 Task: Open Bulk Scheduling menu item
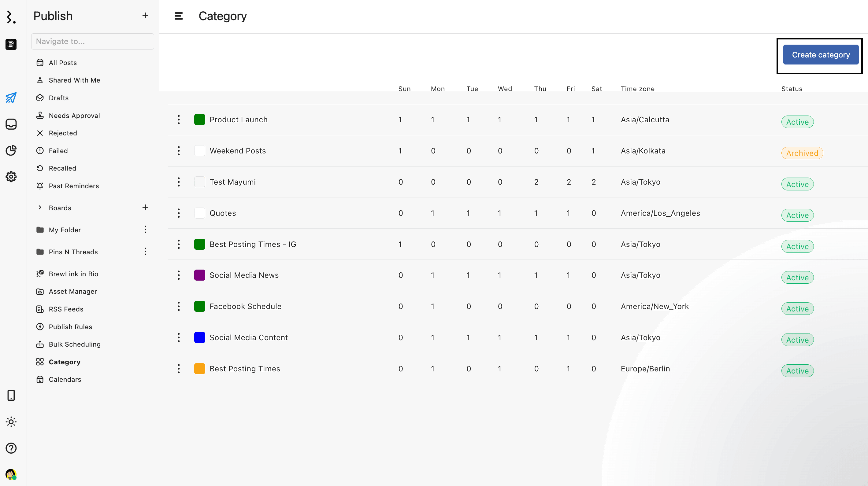click(74, 344)
